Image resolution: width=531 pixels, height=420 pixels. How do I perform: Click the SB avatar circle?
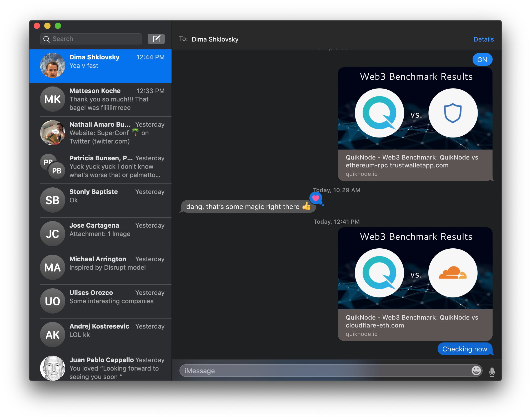(53, 200)
